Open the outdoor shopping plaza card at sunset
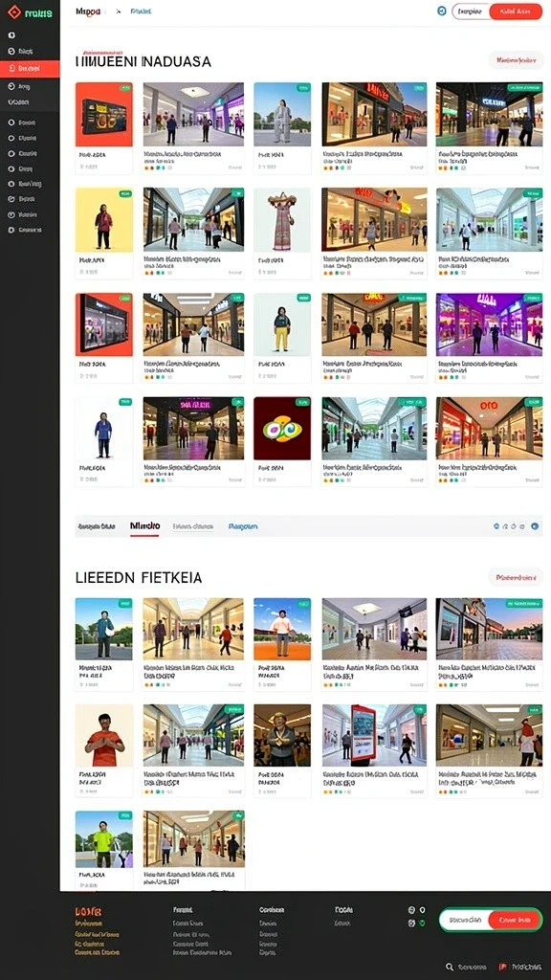This screenshot has width=551, height=980. [489, 644]
